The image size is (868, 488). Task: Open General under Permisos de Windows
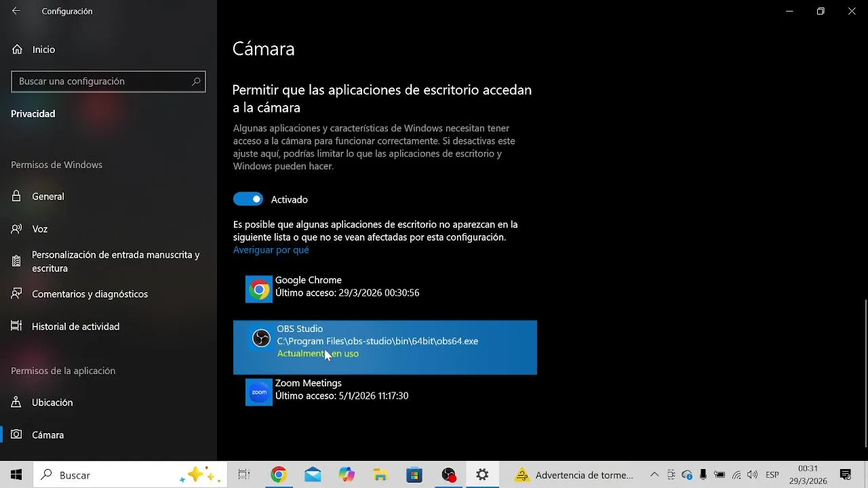pos(108,197)
